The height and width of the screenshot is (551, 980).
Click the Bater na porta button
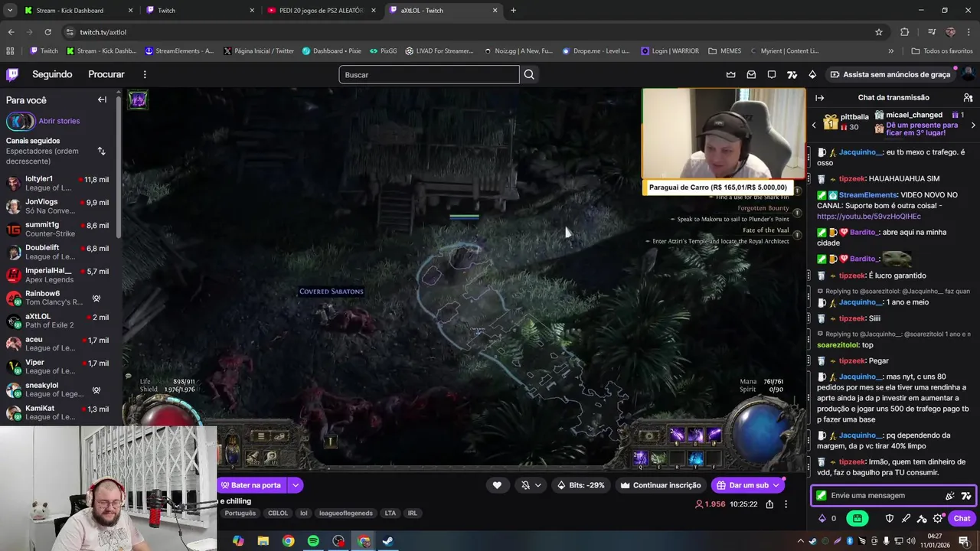pyautogui.click(x=252, y=485)
